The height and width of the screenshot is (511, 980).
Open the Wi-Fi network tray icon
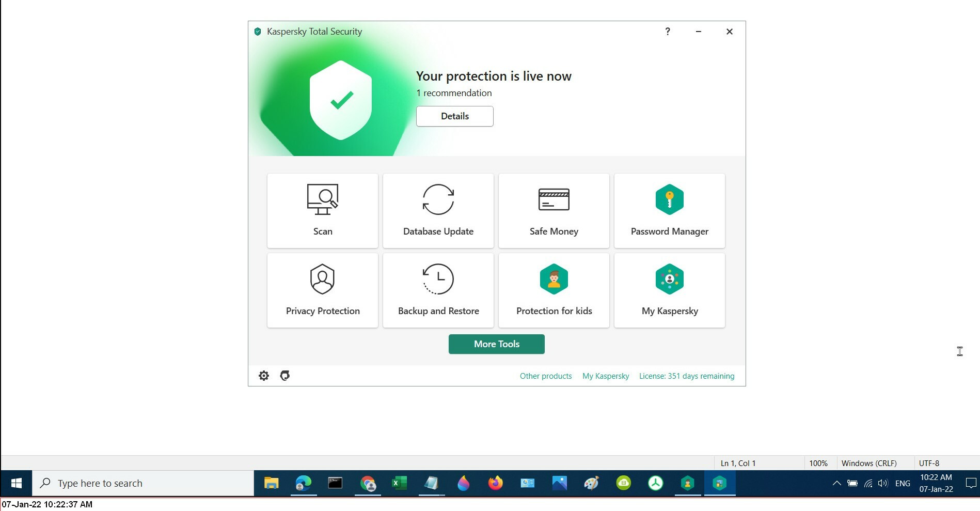(868, 484)
